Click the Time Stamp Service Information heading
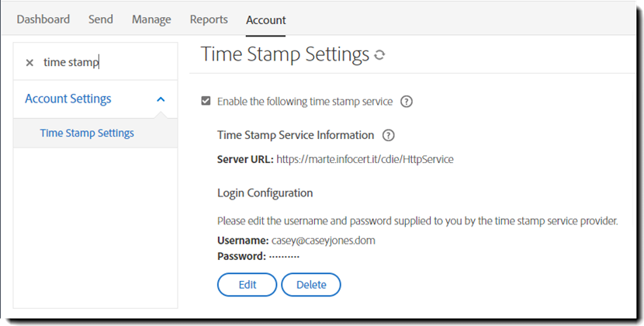Image resolution: width=644 pixels, height=326 pixels. tap(296, 135)
